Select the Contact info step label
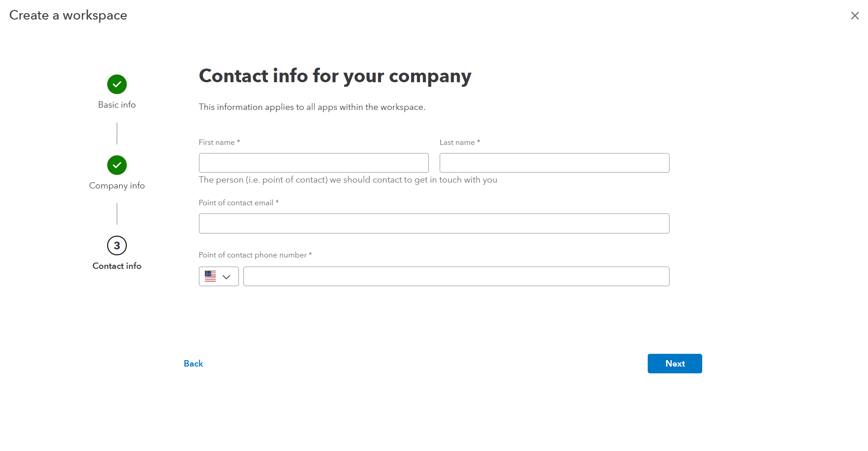 click(117, 266)
